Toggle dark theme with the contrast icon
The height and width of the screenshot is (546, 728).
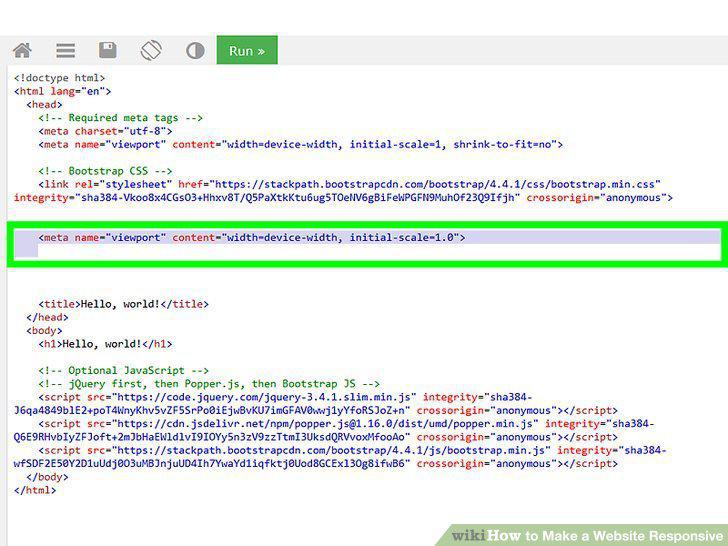(195, 50)
